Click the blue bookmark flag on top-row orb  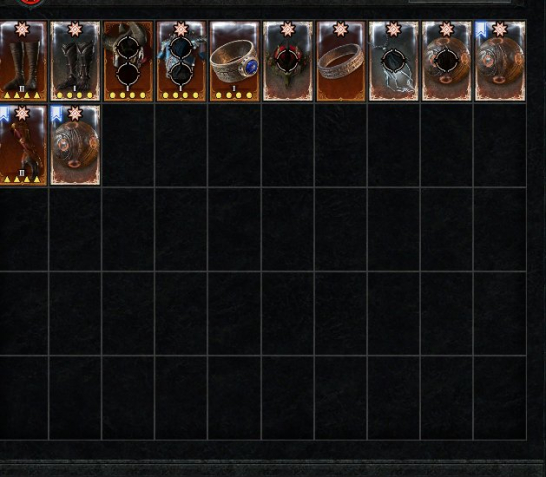point(481,30)
